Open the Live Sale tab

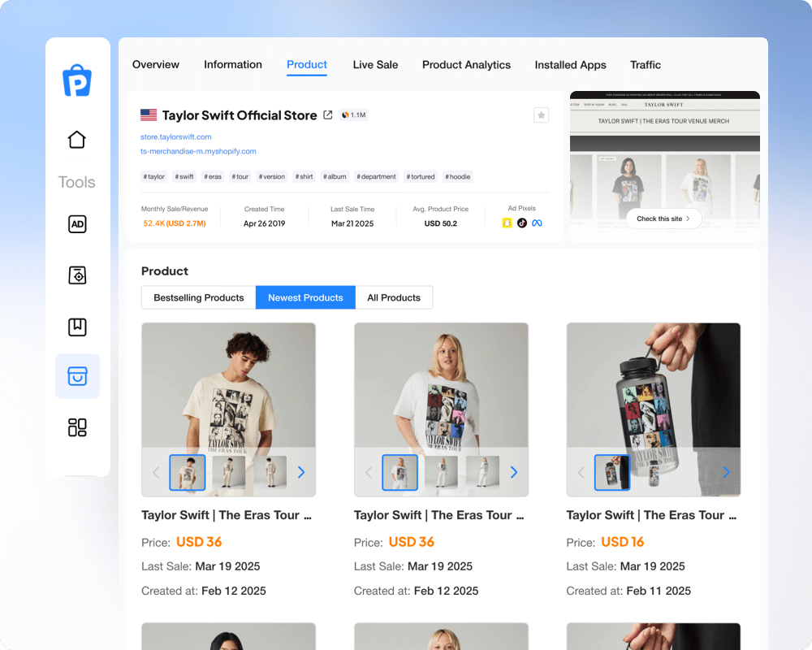click(x=375, y=65)
